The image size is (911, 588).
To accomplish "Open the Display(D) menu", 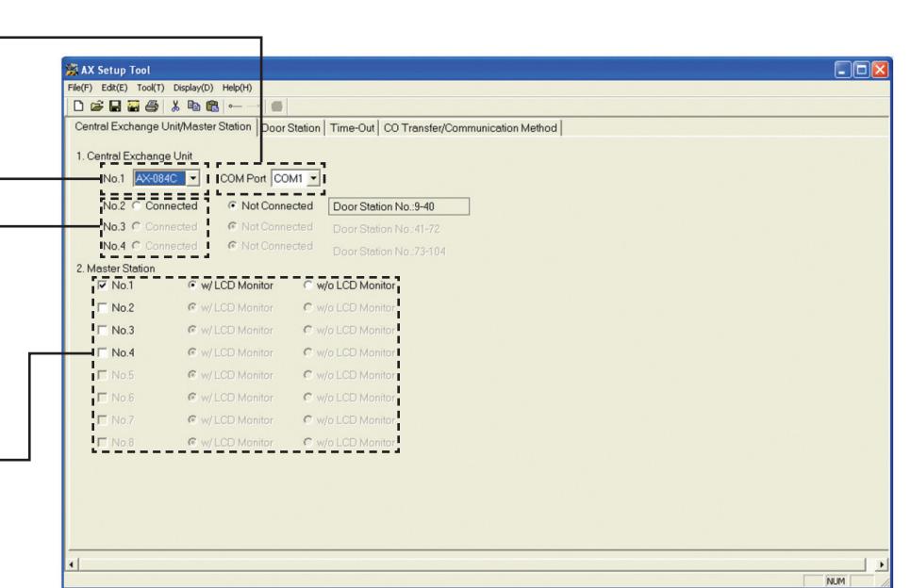I will click(193, 88).
